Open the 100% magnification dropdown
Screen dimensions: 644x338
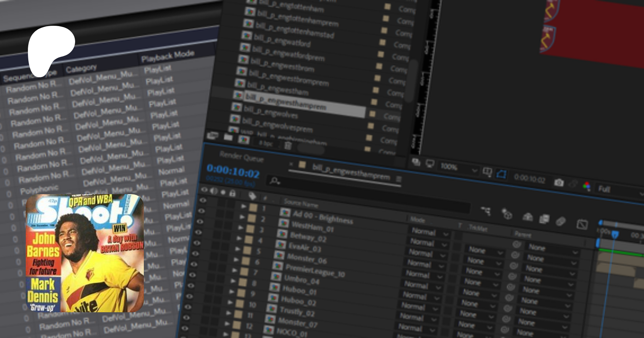click(474, 171)
